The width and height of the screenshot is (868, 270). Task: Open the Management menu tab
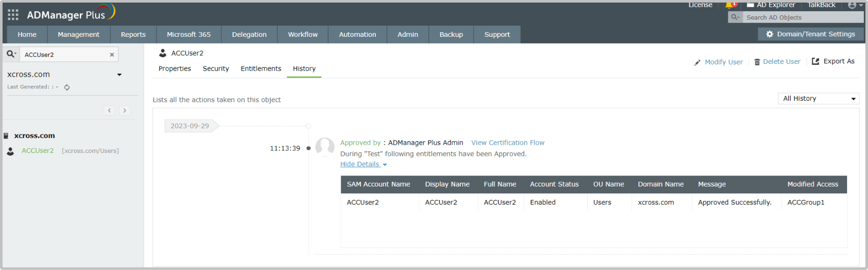point(79,35)
